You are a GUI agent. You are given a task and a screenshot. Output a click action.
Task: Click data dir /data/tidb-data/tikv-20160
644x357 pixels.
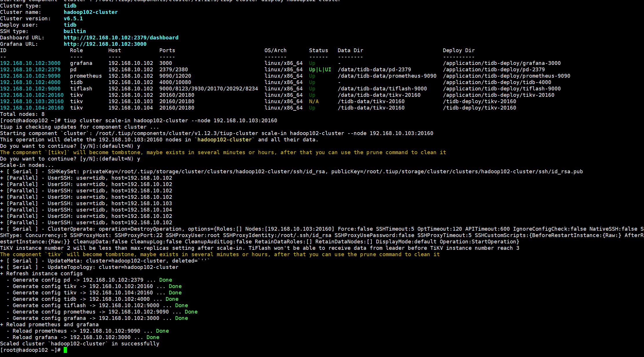pyautogui.click(x=379, y=95)
